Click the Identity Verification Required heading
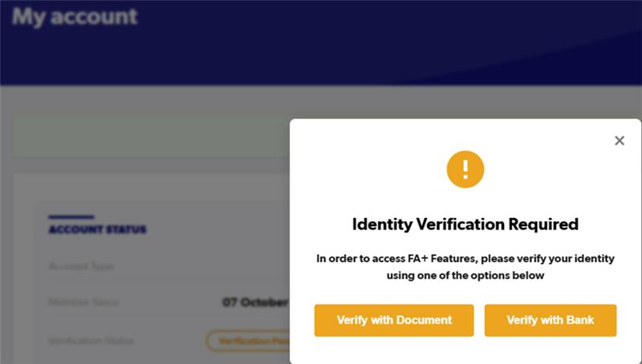Screen dimensions: 642x364 (465, 224)
